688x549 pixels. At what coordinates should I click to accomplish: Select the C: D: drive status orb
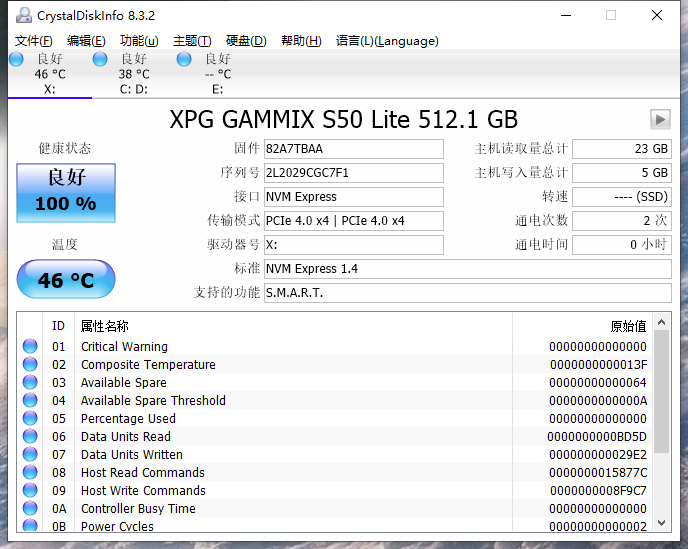tap(100, 59)
